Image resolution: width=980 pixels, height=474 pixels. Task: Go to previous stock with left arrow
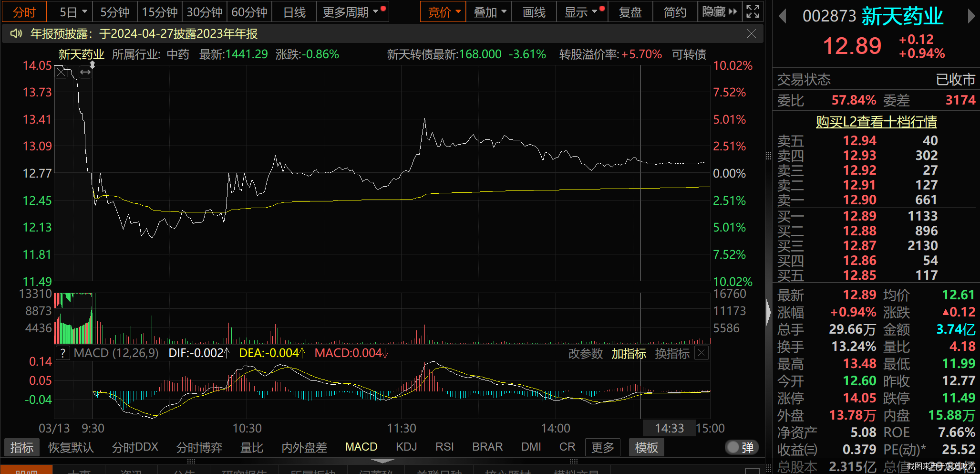tap(782, 17)
